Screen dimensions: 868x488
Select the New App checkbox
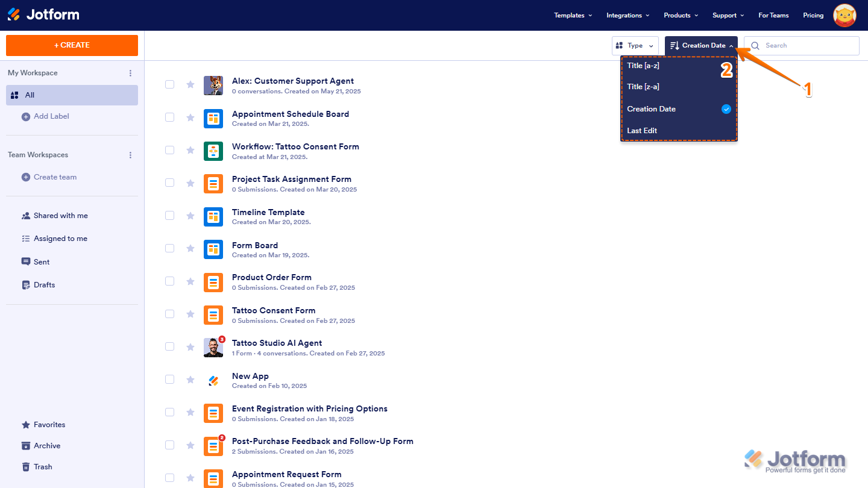(x=170, y=380)
